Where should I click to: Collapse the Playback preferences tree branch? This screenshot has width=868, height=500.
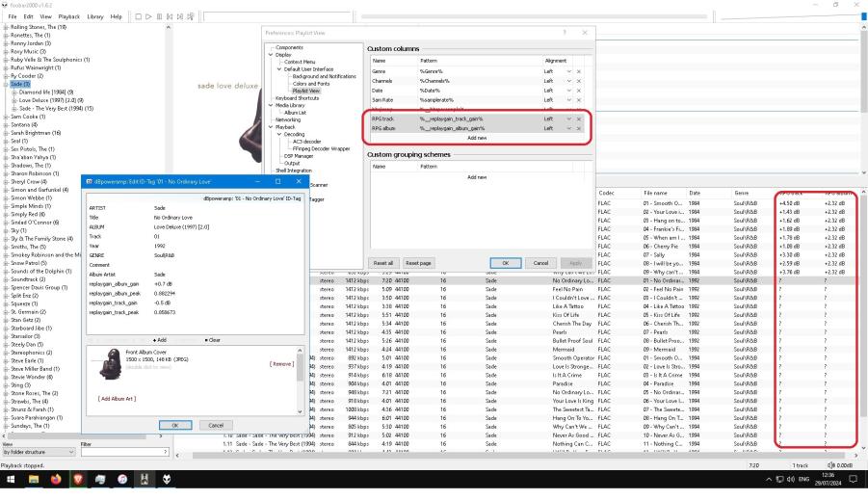pyautogui.click(x=272, y=127)
